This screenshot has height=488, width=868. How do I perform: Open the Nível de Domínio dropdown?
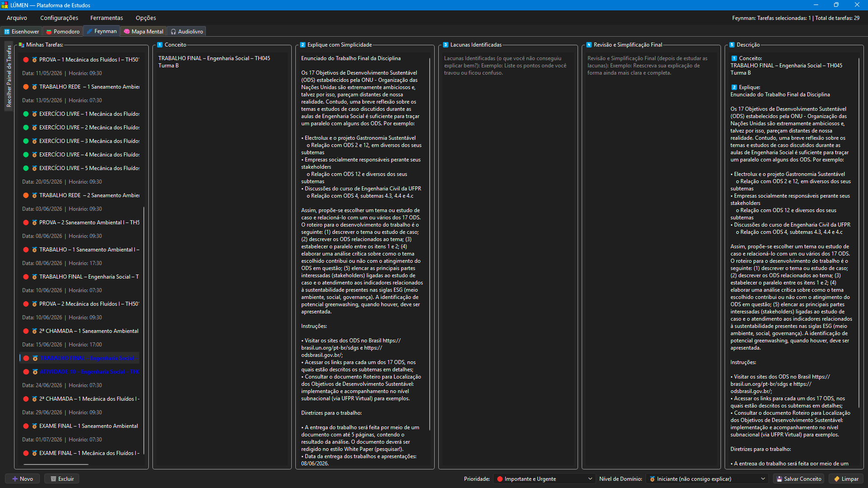pyautogui.click(x=707, y=479)
